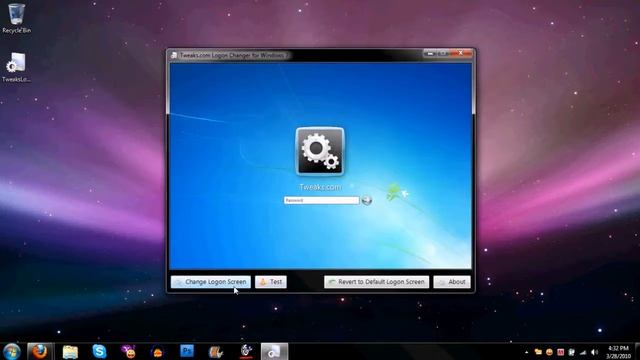Open Windows Explorer folder in the taskbar
640x360 pixels.
coord(70,351)
